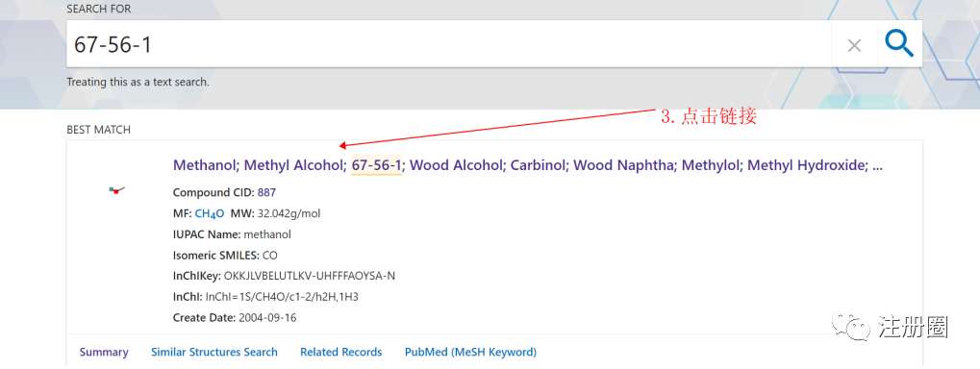The width and height of the screenshot is (980, 369).
Task: Click the InChI string value
Action: (x=282, y=297)
